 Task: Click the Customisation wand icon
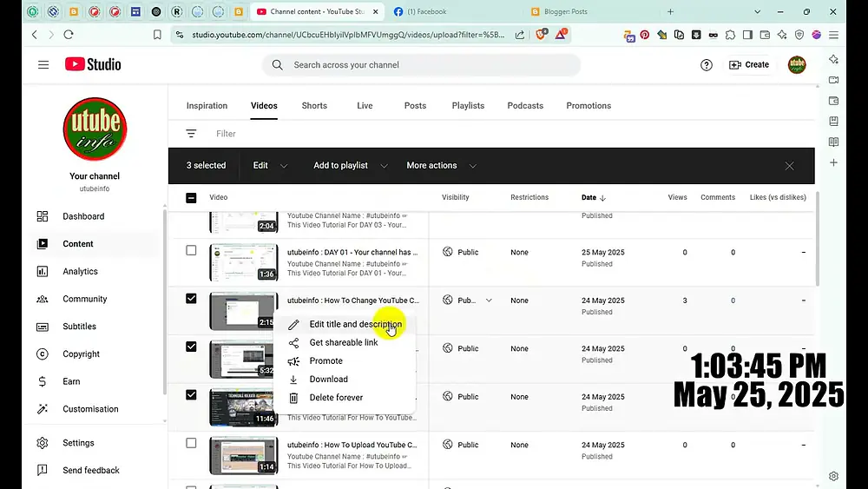coord(42,409)
